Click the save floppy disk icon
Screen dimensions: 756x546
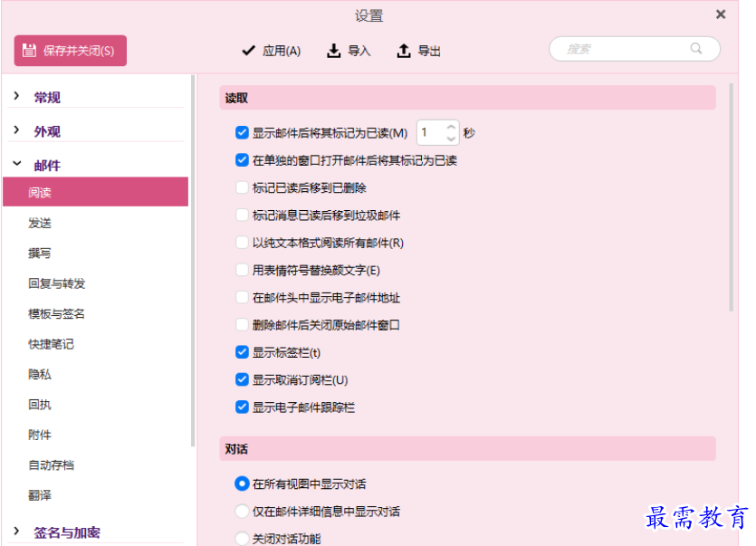[x=29, y=50]
